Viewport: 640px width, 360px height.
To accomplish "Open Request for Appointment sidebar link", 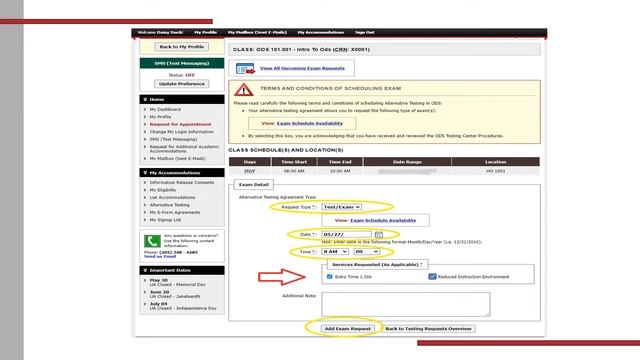I will (x=180, y=124).
